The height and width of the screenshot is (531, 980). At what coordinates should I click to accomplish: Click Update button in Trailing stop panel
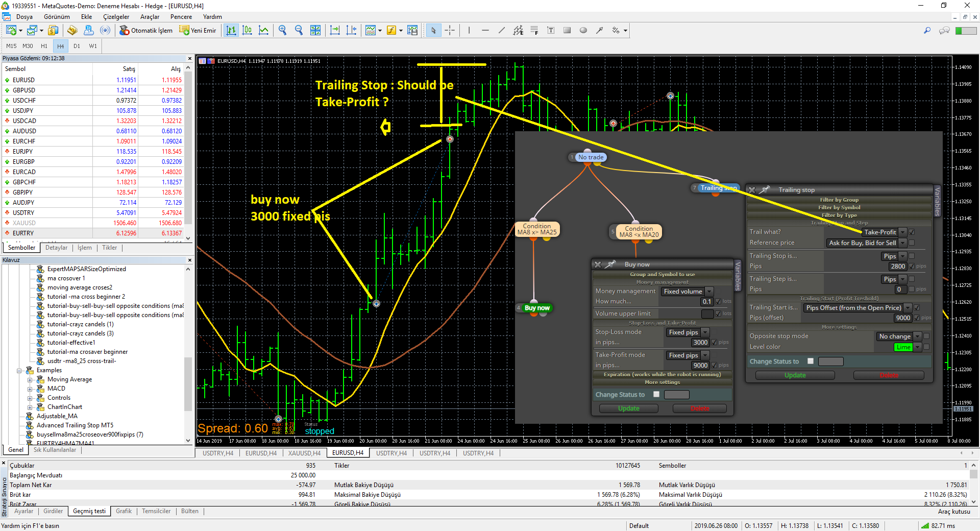[795, 375]
